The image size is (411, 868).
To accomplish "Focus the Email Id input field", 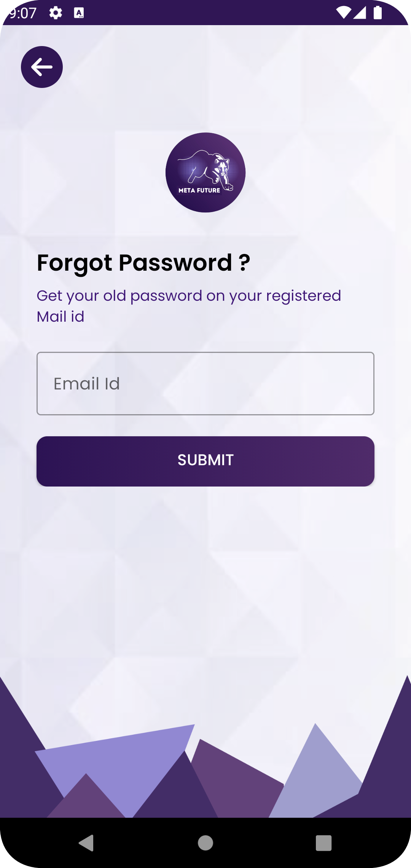I will click(x=205, y=383).
